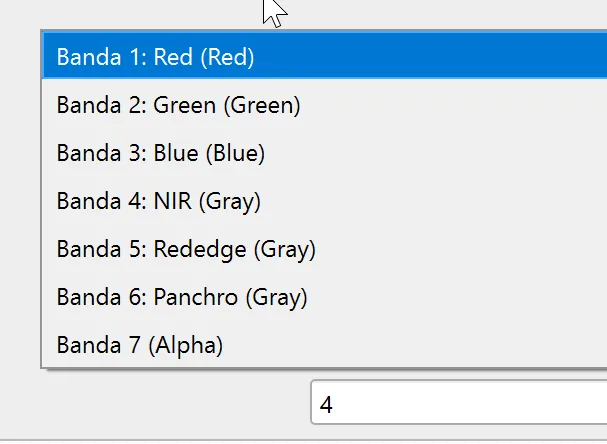This screenshot has width=607, height=444.
Task: Focus the numeric box showing 4
Action: coord(459,403)
